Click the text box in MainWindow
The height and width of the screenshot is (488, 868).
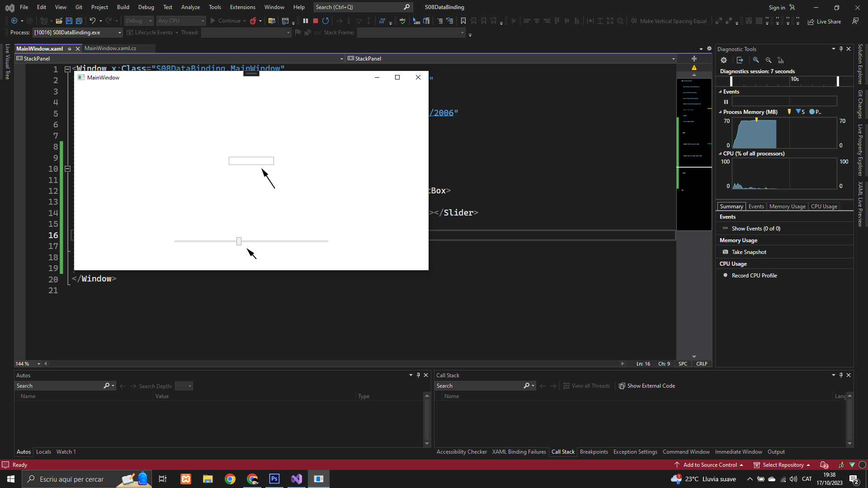click(251, 161)
